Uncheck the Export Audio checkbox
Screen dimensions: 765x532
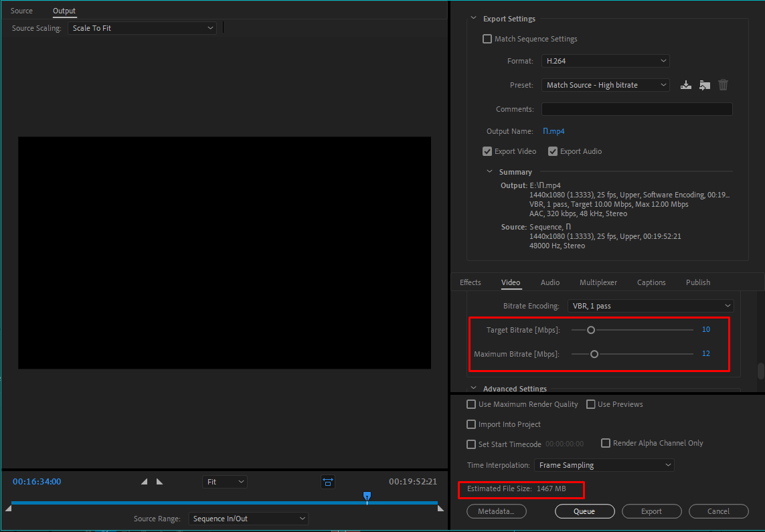click(x=553, y=151)
